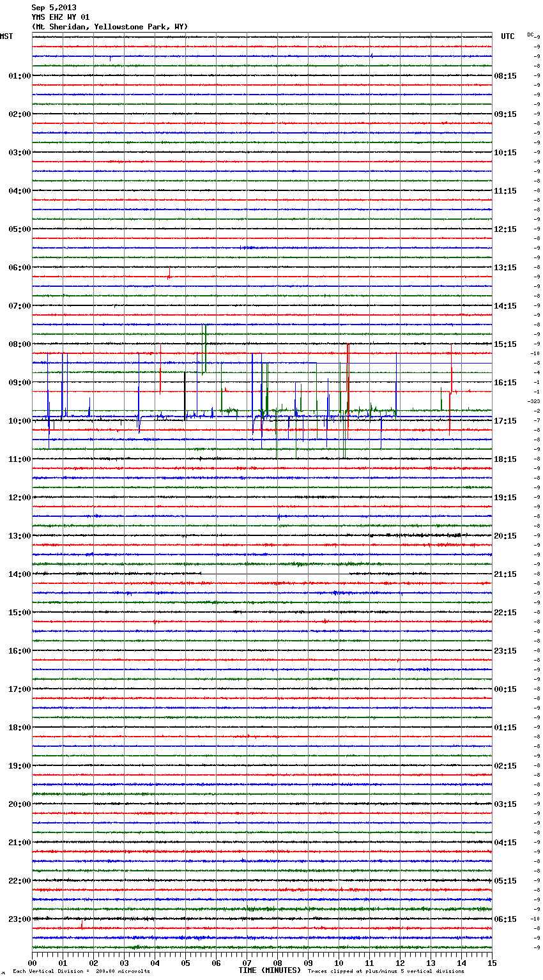Click the '16:00' MST row label

20,651
